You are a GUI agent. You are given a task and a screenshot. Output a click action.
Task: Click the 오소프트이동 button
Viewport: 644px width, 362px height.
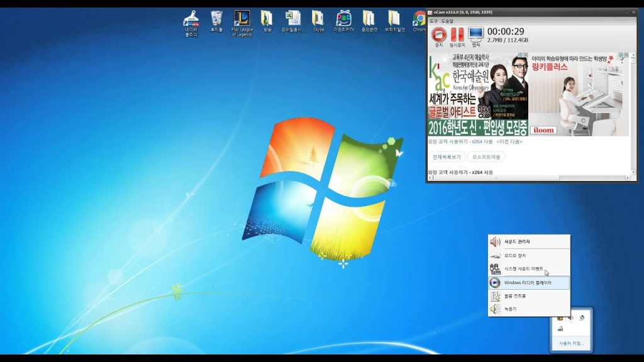[486, 156]
